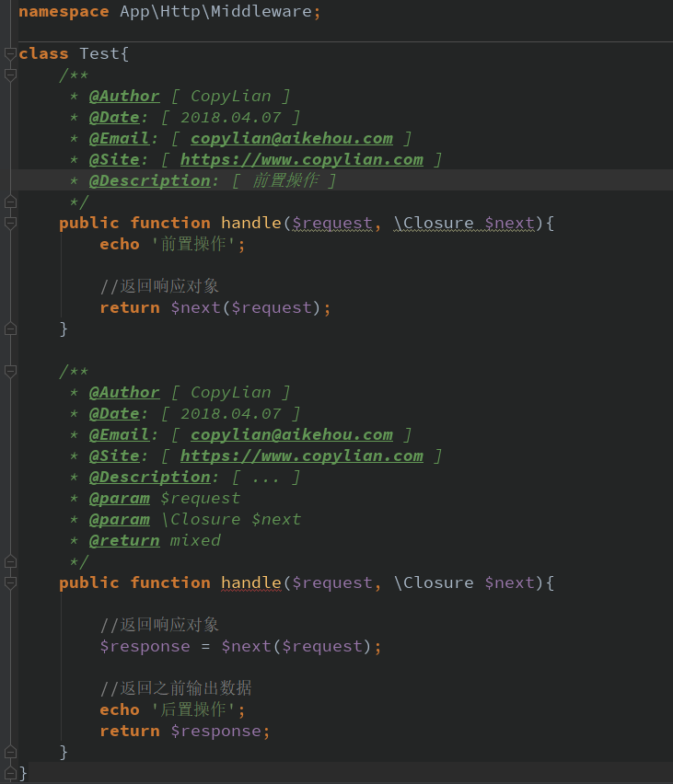Click fold-end marker beside second comment's closing */
Viewport: 673px width, 784px height.
[x=10, y=561]
